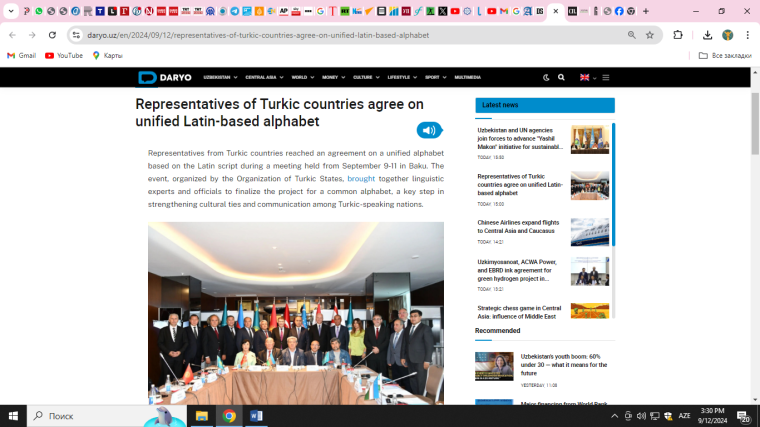Open the language selector with UK flag

coord(588,78)
